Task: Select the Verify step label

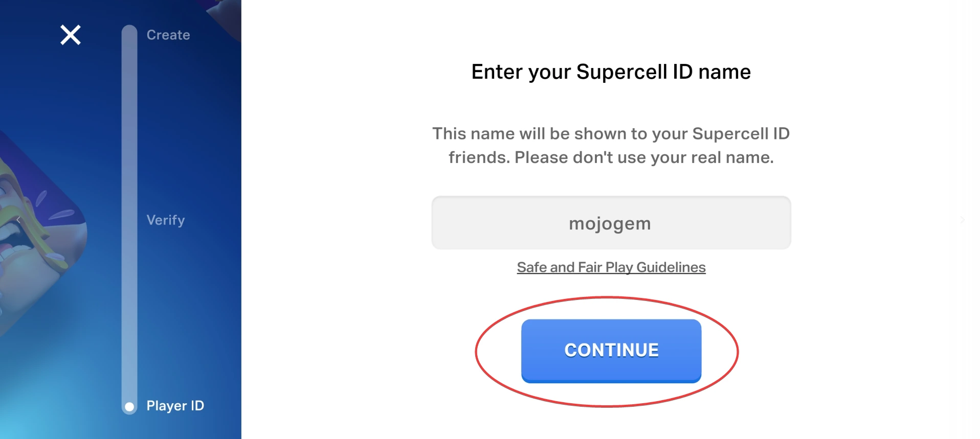Action: coord(166,220)
